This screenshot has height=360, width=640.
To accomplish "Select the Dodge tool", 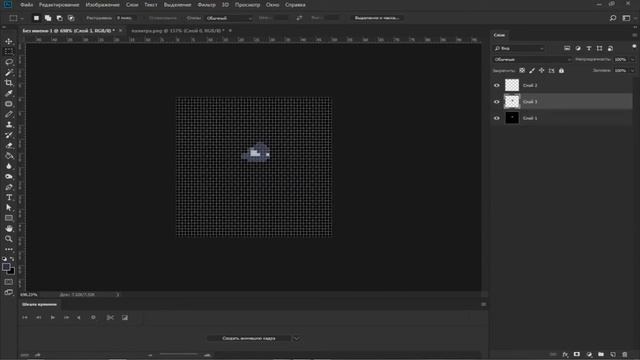I will click(9, 176).
